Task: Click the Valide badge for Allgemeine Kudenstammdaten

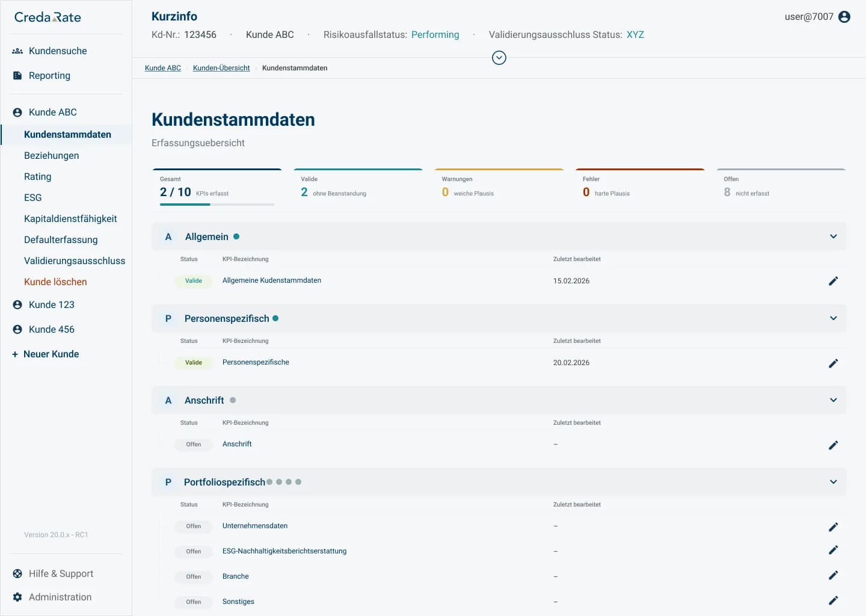Action: point(194,281)
